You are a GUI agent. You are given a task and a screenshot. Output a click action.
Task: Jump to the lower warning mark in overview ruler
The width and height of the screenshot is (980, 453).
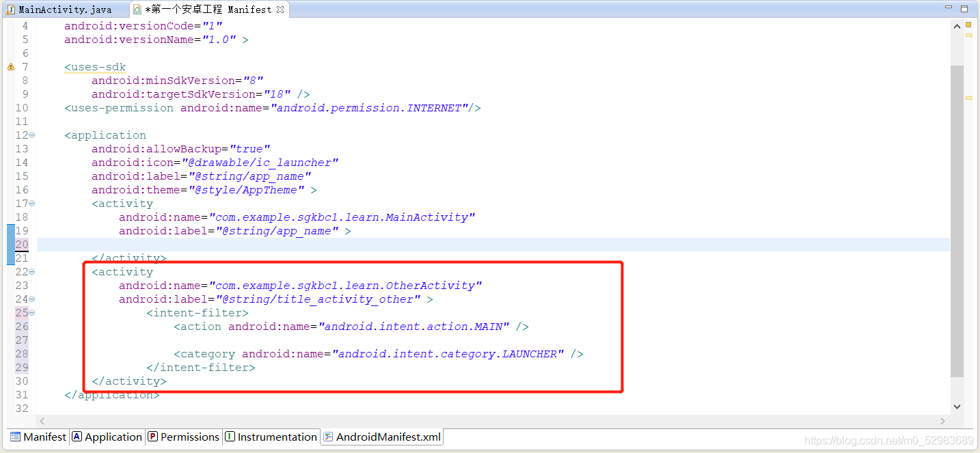(968, 98)
